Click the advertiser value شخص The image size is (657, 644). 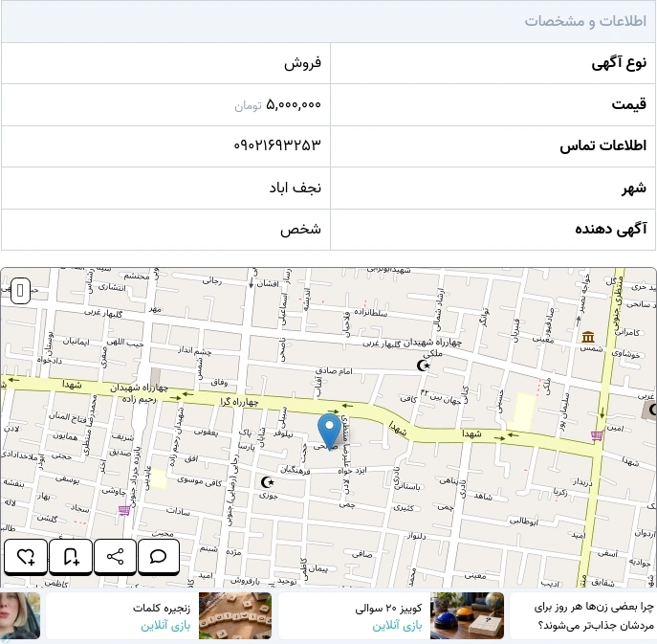300,229
